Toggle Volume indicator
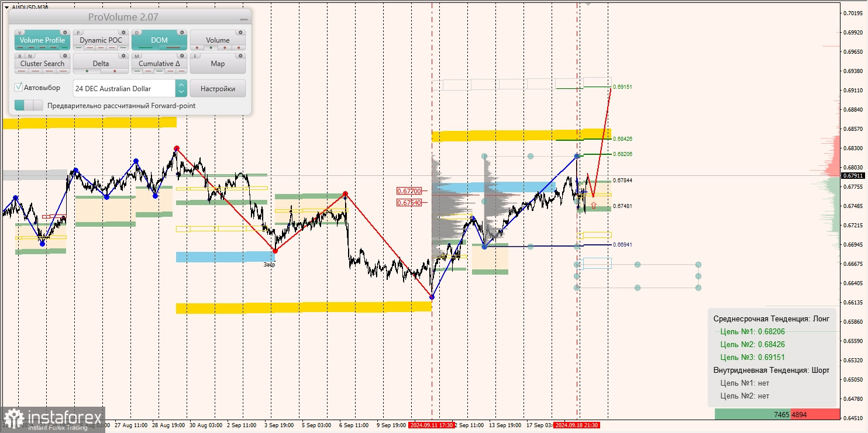The image size is (868, 433). point(218,40)
